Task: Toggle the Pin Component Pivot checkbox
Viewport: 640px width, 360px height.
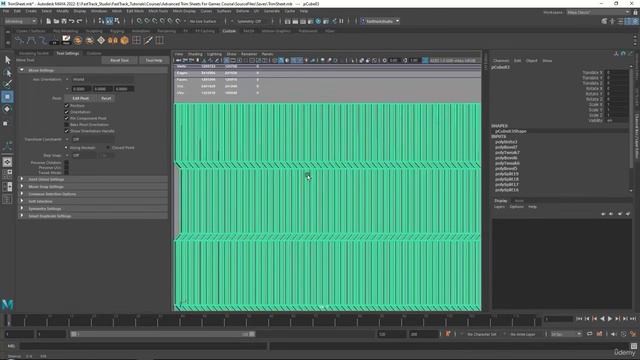Action: pos(67,118)
